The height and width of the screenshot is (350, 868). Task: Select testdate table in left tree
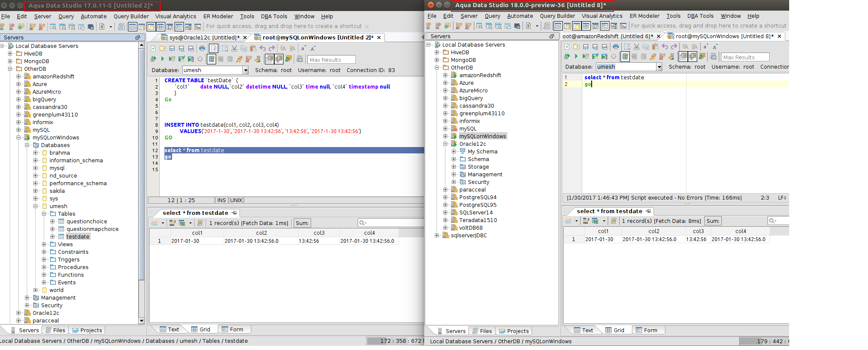tap(78, 237)
